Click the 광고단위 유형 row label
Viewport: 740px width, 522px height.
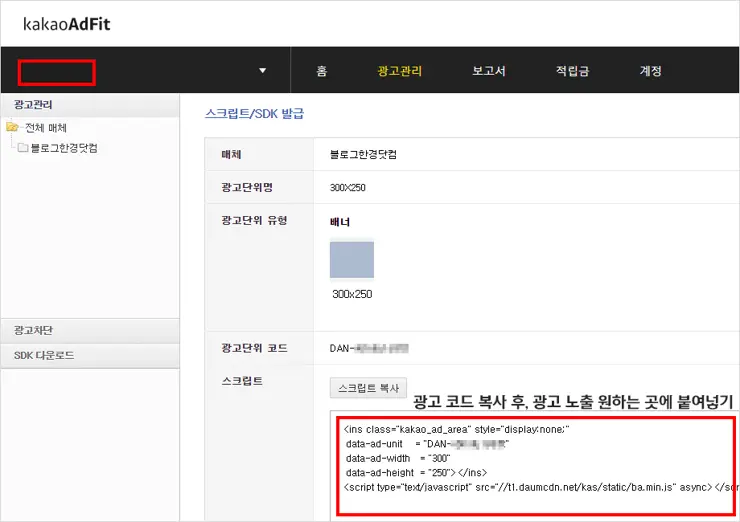(x=254, y=220)
